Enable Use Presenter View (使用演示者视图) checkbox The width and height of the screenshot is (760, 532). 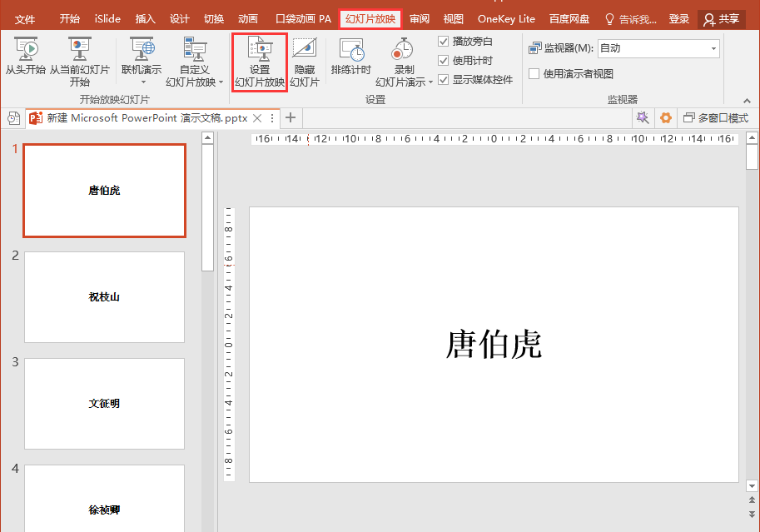click(x=534, y=73)
